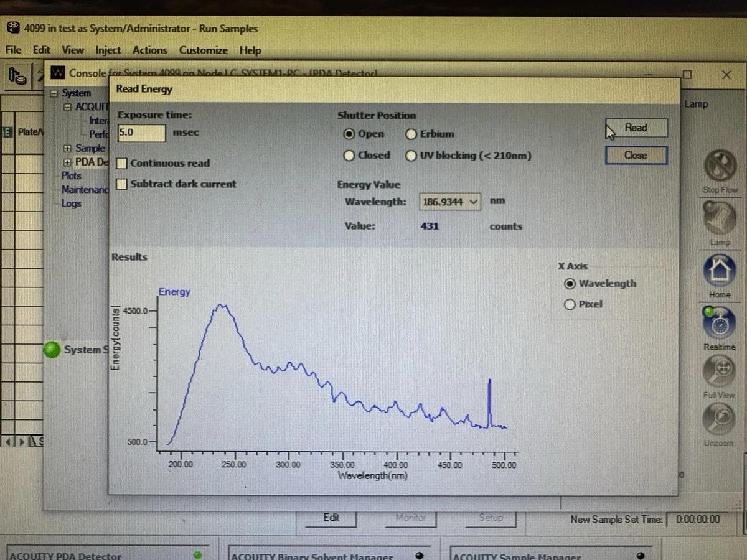This screenshot has width=747, height=560.
Task: Click the Unzoom magnifier icon
Action: (720, 419)
